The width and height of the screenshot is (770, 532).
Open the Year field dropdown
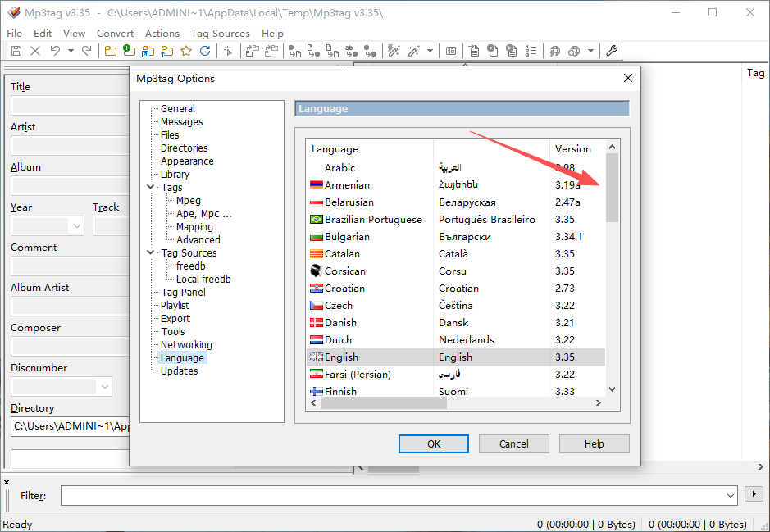click(x=76, y=225)
